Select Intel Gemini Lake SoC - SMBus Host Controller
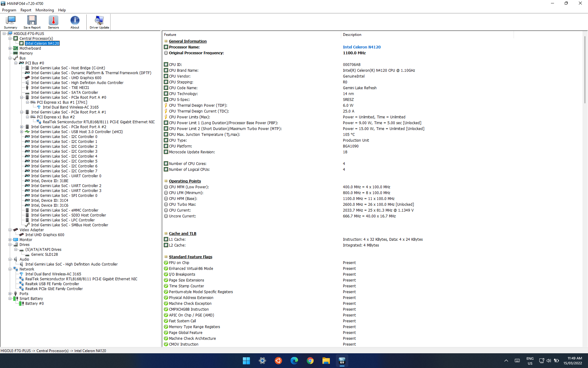The image size is (588, 368). pyautogui.click(x=70, y=225)
